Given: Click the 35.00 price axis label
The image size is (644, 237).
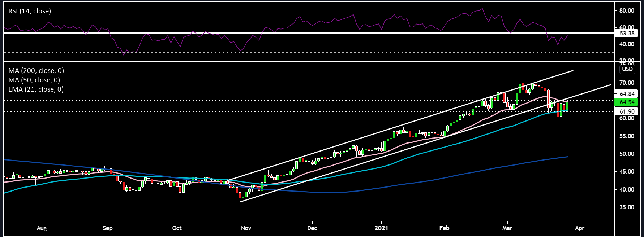Looking at the screenshot, I should [x=627, y=207].
